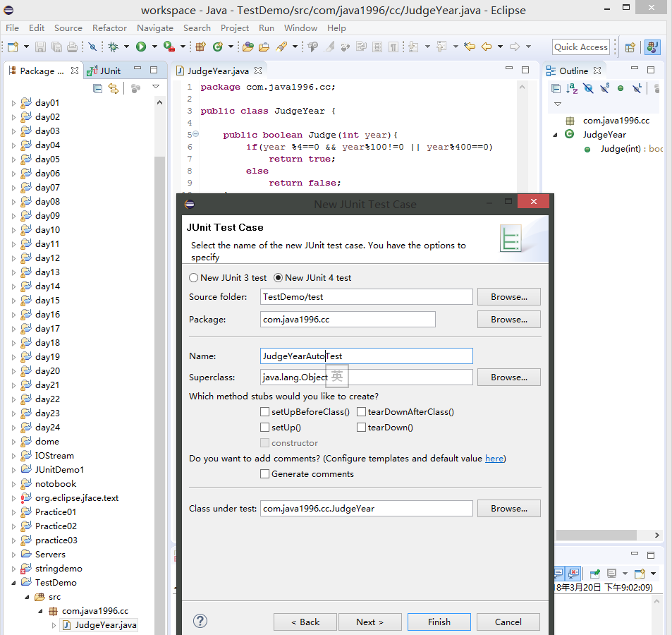This screenshot has height=635, width=672.
Task: Toggle Link with Editor in Package Explorer
Action: click(x=114, y=88)
